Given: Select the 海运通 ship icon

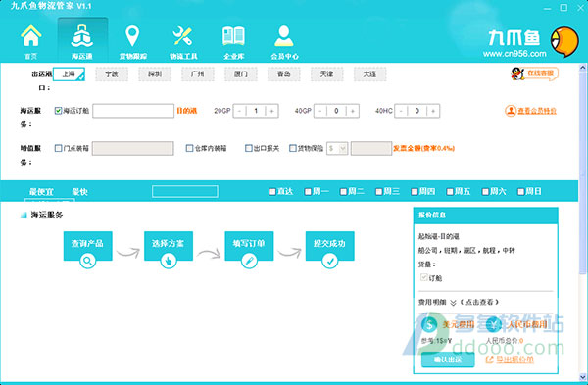Looking at the screenshot, I should point(82,36).
